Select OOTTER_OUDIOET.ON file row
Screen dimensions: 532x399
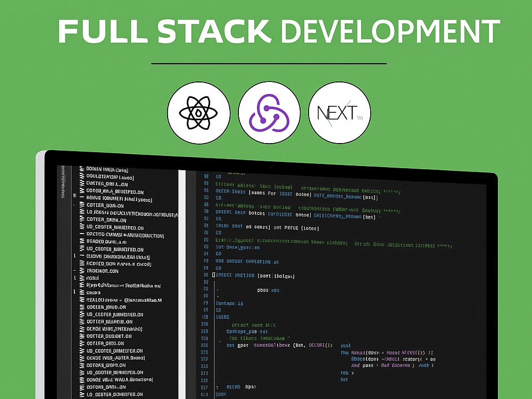pyautogui.click(x=109, y=336)
